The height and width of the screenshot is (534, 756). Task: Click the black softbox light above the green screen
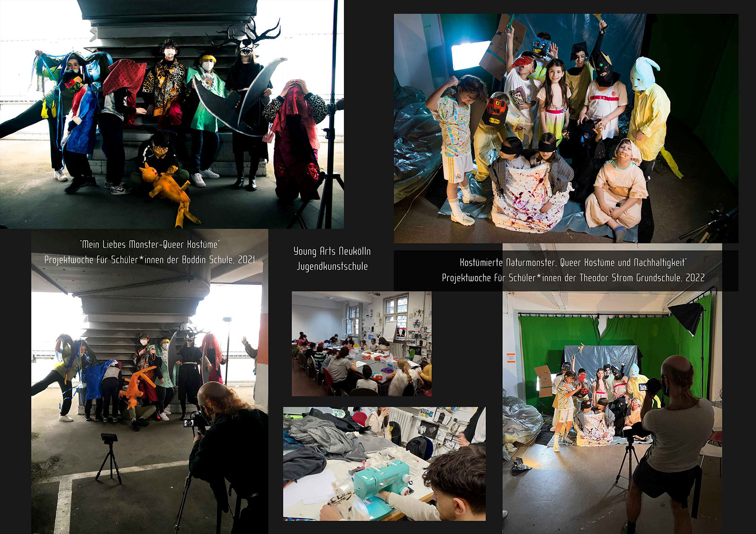pyautogui.click(x=686, y=316)
